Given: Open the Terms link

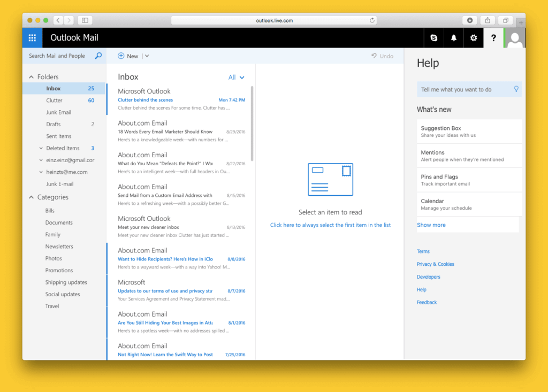Looking at the screenshot, I should click(423, 251).
